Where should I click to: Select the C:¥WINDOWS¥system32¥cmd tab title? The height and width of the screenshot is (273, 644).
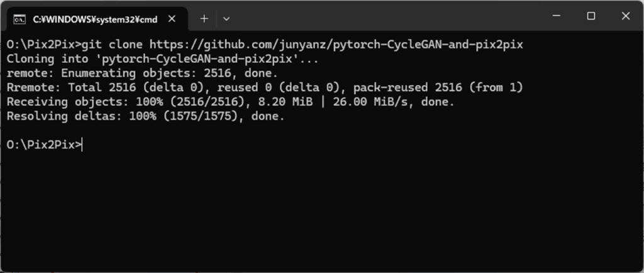tap(96, 19)
